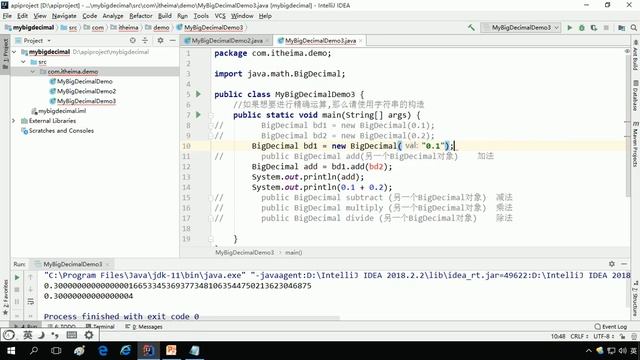Screen dimensions: 640x360
Task: Open Run panel settings gear
Action: click(x=611, y=264)
